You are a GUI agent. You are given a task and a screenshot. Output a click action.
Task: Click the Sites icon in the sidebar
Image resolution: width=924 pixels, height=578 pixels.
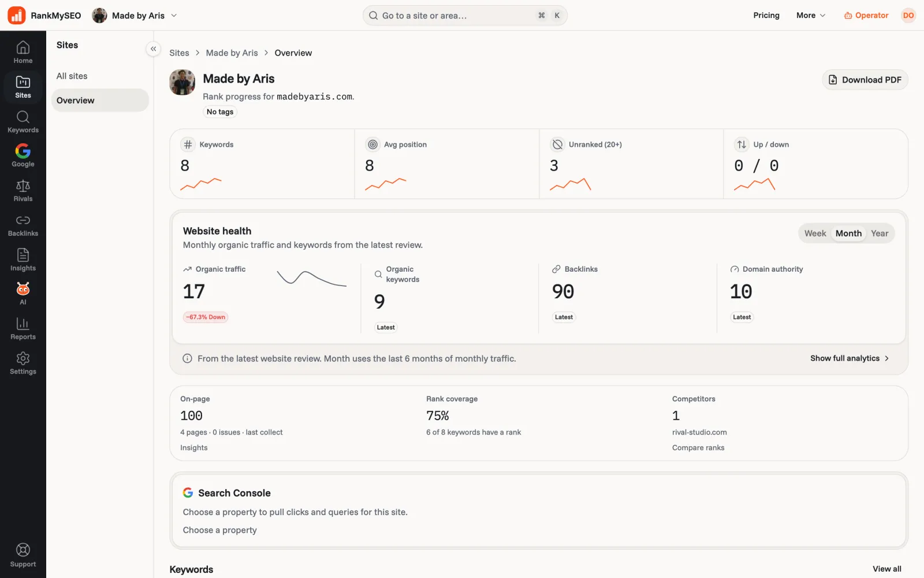23,87
